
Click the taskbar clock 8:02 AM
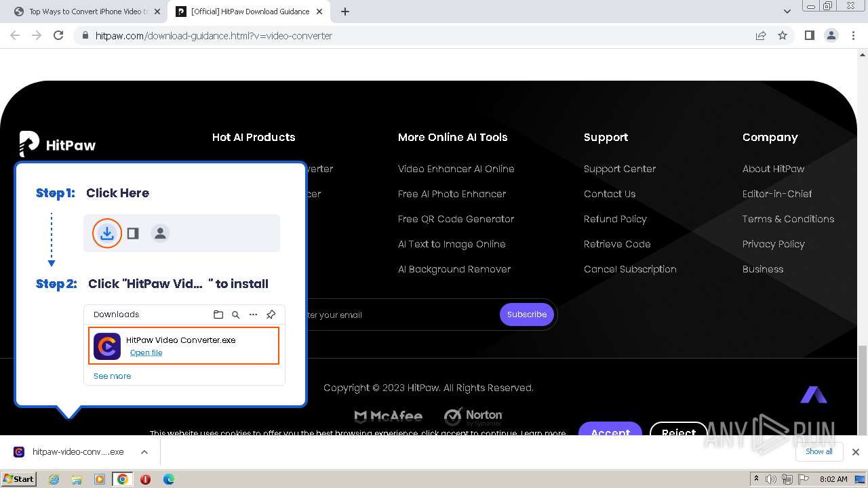pos(833,479)
